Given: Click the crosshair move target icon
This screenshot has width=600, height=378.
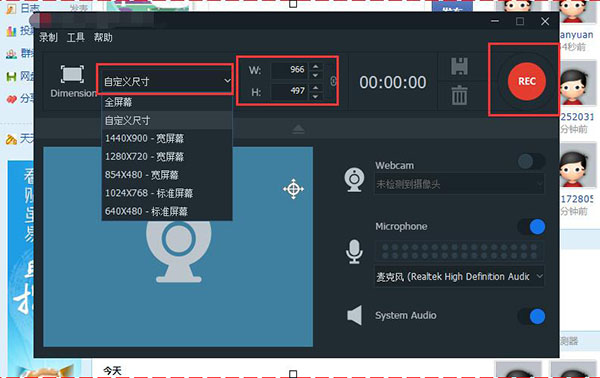Looking at the screenshot, I should 293,189.
